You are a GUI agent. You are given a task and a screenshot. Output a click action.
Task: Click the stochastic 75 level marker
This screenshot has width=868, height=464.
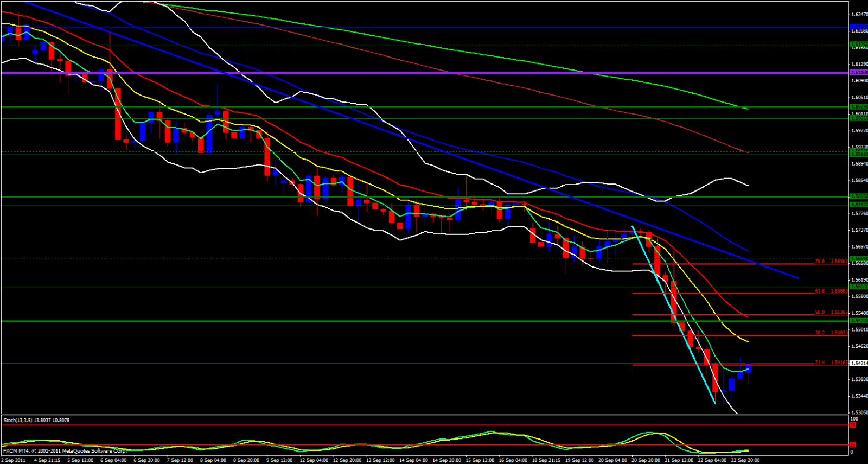tap(852, 425)
